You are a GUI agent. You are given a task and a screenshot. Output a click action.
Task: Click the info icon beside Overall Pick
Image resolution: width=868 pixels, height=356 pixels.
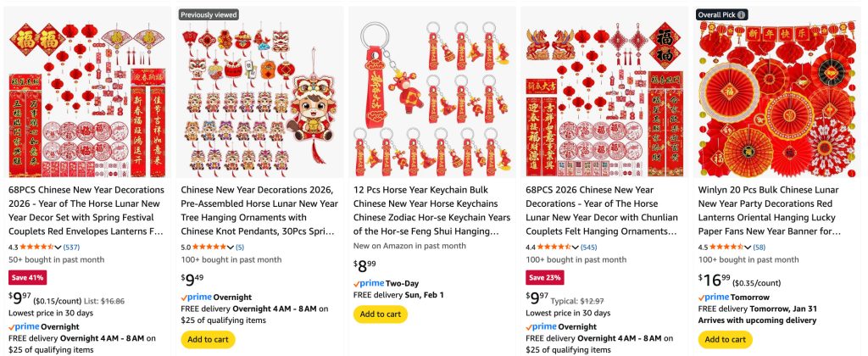pos(741,15)
